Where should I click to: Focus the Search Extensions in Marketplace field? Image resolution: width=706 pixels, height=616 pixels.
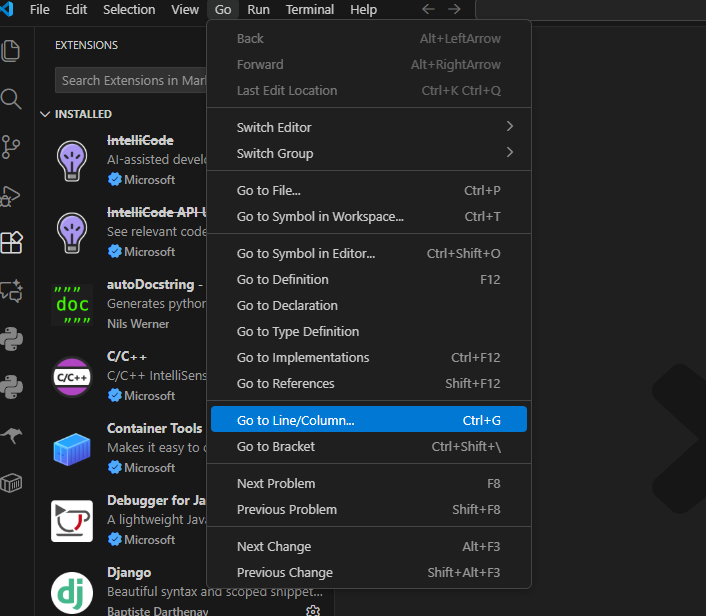coord(131,80)
